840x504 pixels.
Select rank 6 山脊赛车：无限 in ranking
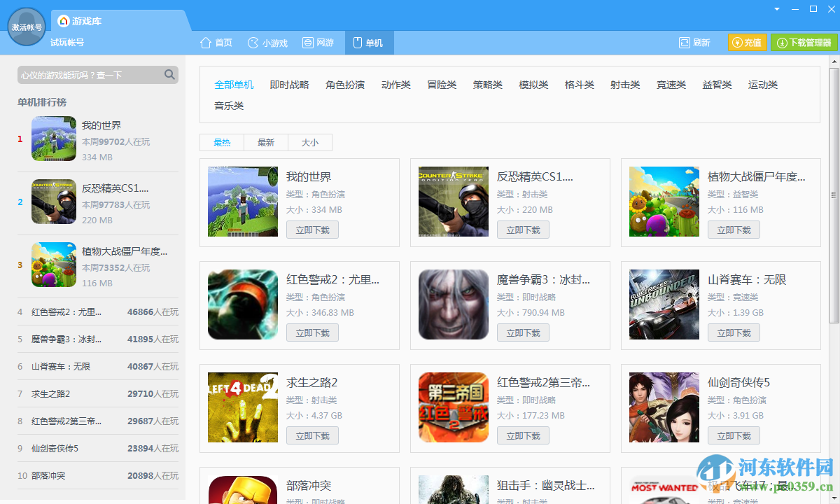coord(98,366)
